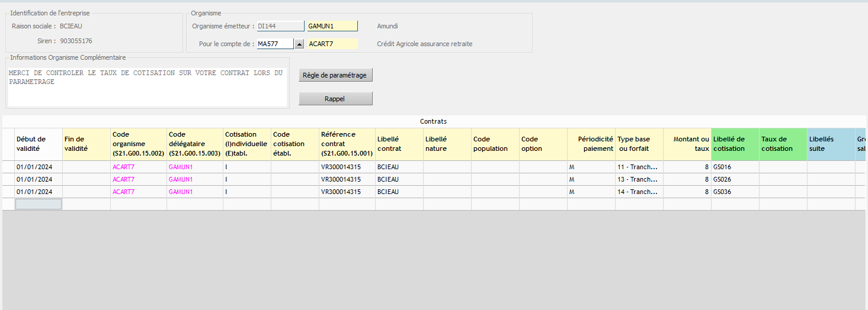Screen dimensions: 868x310
Task: Click the ACART7 field beside MA577
Action: (x=332, y=44)
